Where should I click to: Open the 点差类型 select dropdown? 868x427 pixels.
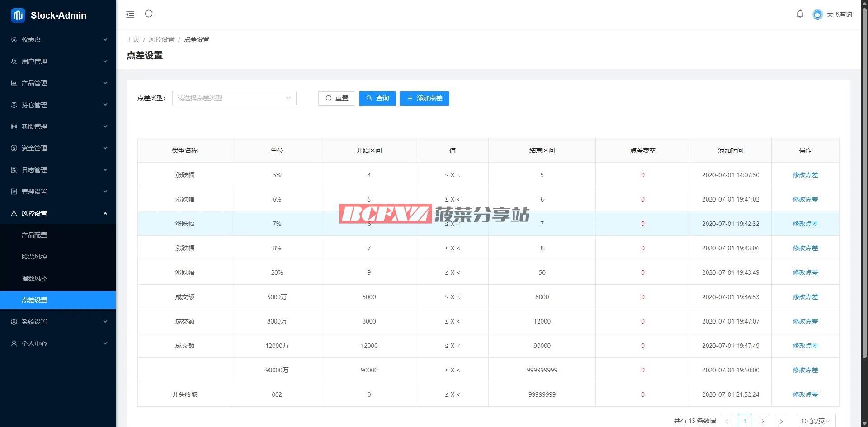coord(234,98)
